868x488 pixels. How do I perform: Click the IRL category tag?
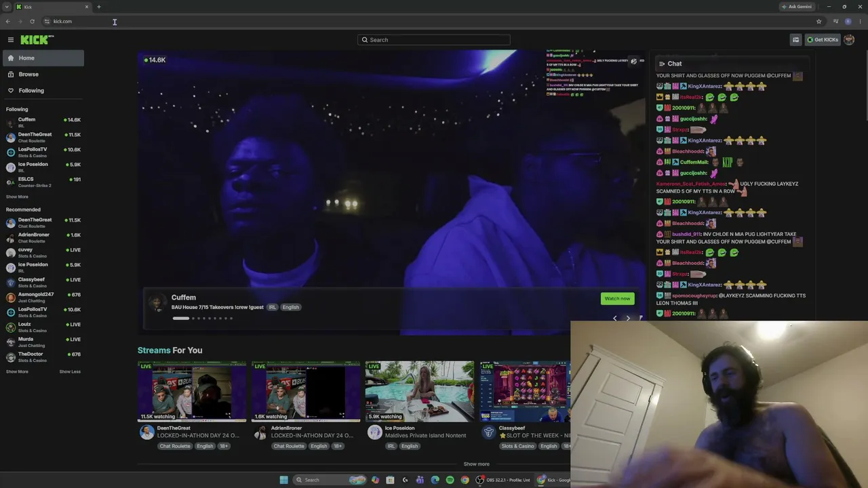(273, 308)
